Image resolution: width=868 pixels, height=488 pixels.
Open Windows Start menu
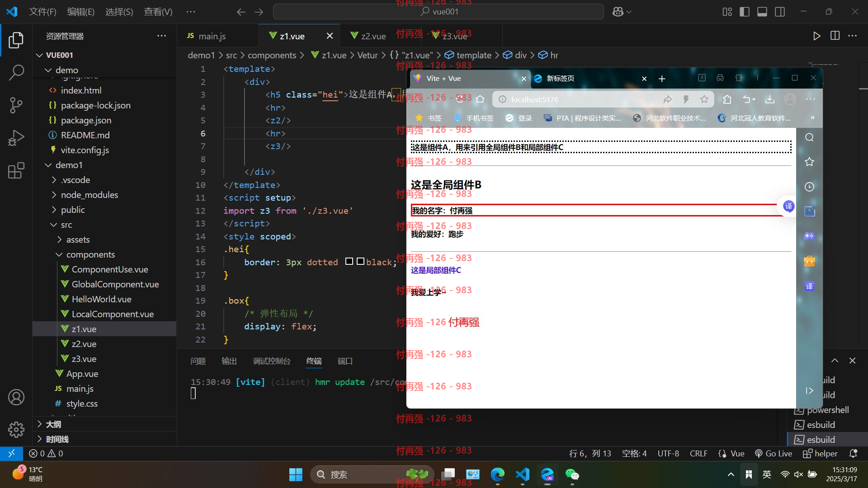296,474
